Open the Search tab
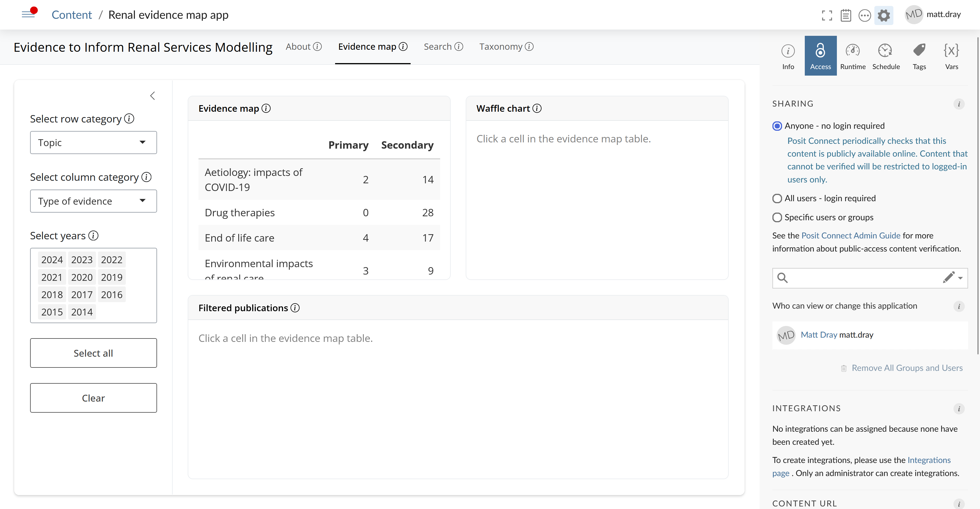The height and width of the screenshot is (509, 980). coord(438,46)
